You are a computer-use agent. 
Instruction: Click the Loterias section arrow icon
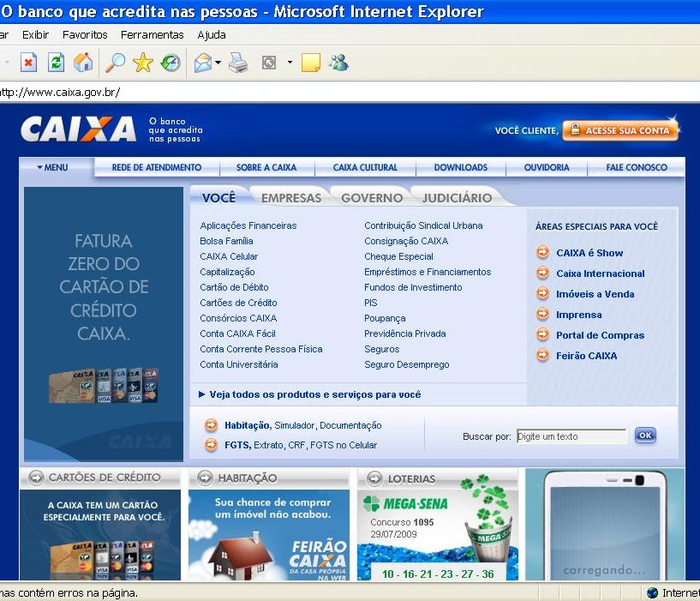(x=374, y=478)
